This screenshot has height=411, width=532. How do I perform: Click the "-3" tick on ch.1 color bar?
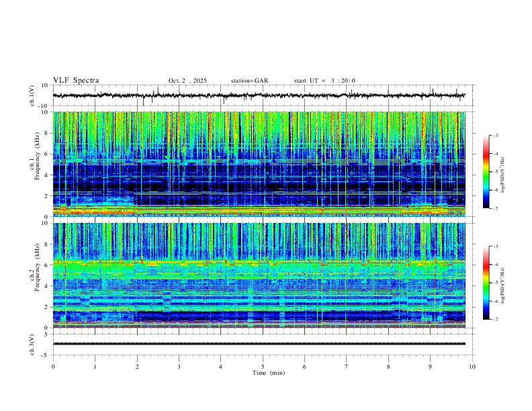495,135
